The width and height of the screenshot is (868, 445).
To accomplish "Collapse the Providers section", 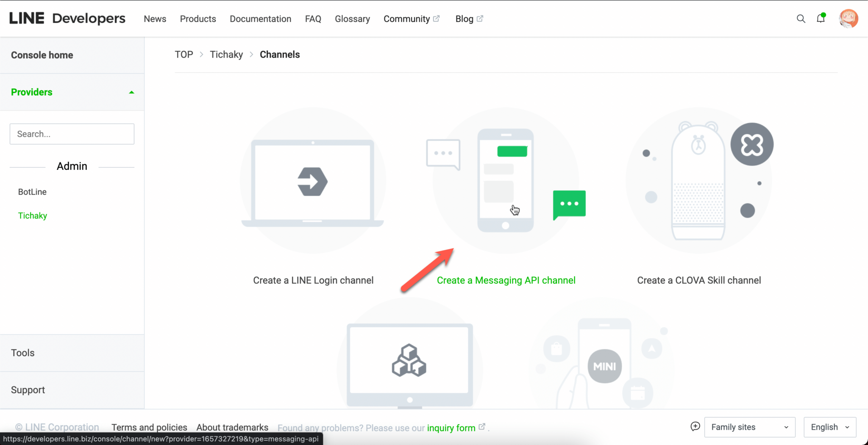I will 131,91.
